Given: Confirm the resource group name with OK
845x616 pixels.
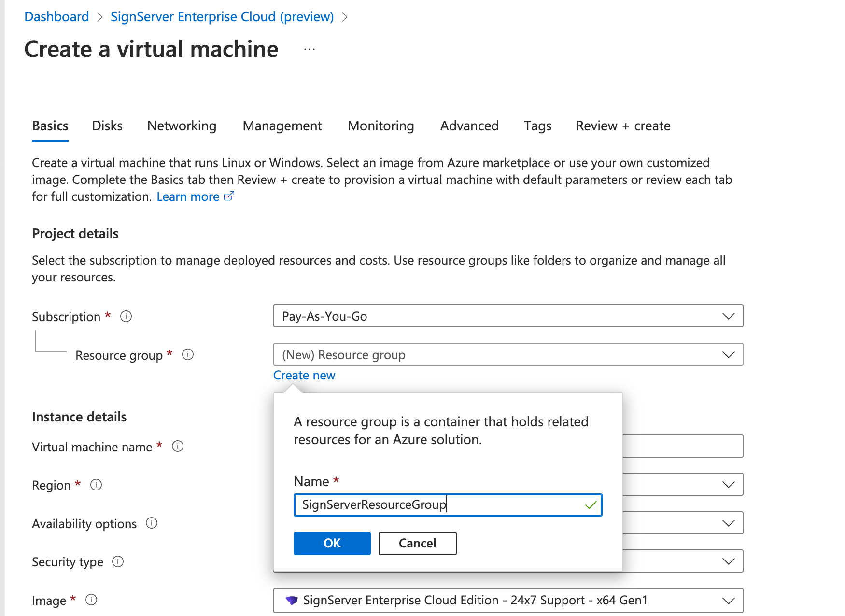Looking at the screenshot, I should (332, 544).
